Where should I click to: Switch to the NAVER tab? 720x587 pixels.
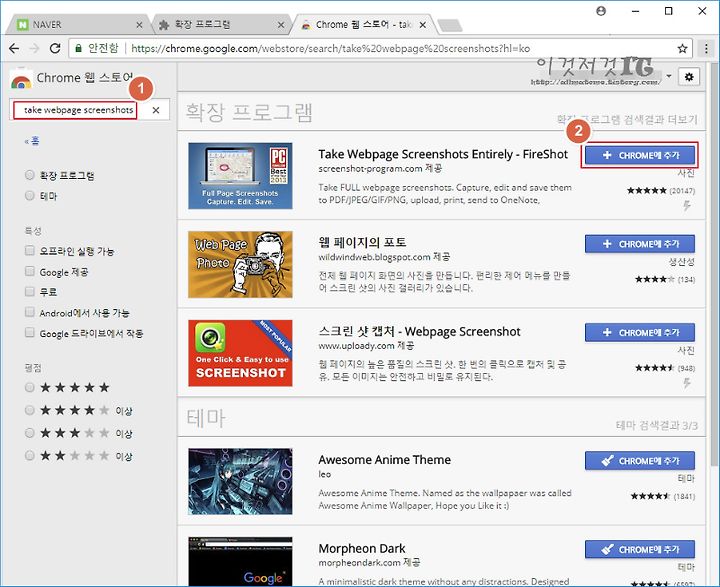coord(76,25)
